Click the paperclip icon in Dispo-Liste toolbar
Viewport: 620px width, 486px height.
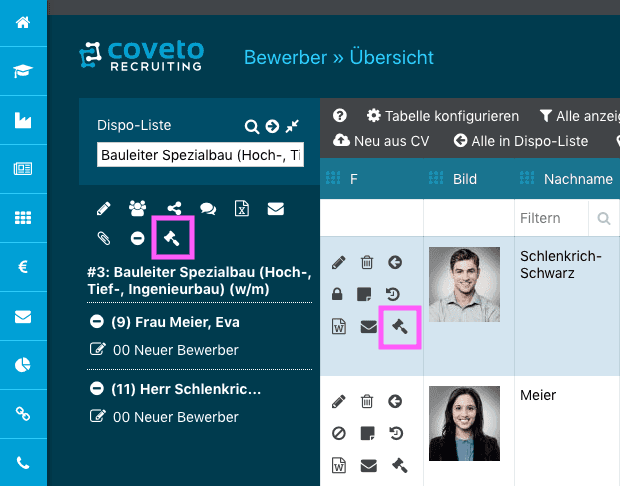point(104,238)
